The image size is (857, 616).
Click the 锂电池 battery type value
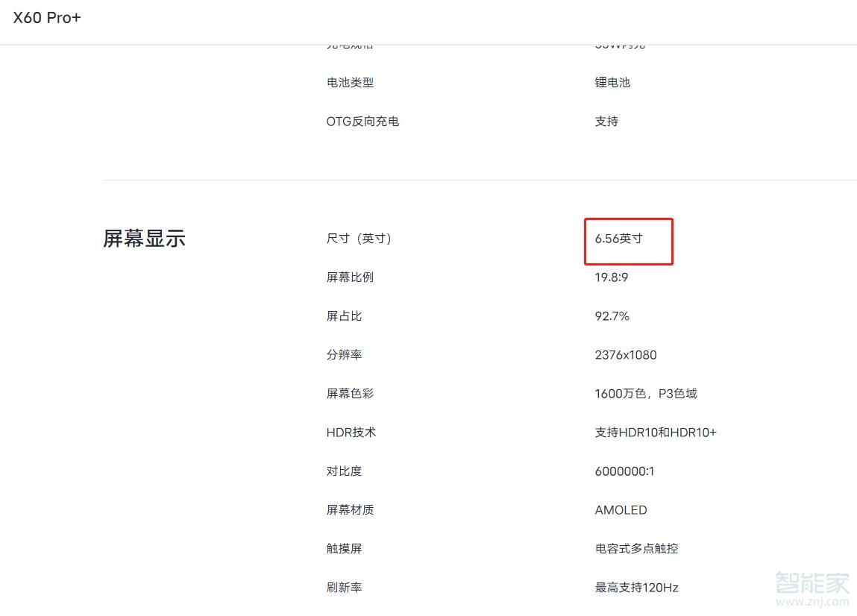[x=612, y=83]
